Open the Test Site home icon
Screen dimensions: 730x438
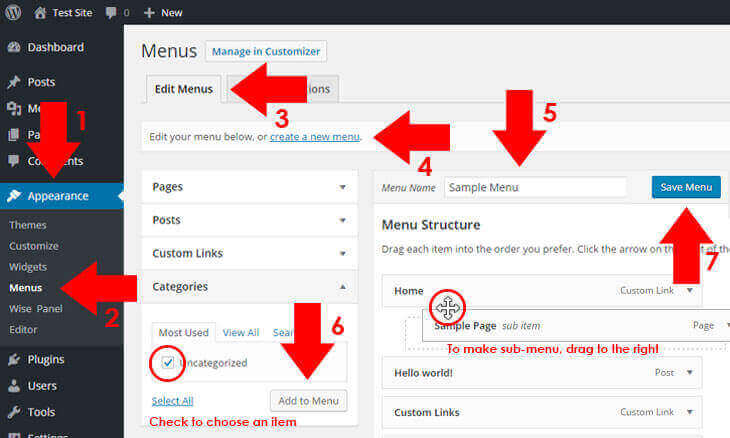(x=41, y=13)
